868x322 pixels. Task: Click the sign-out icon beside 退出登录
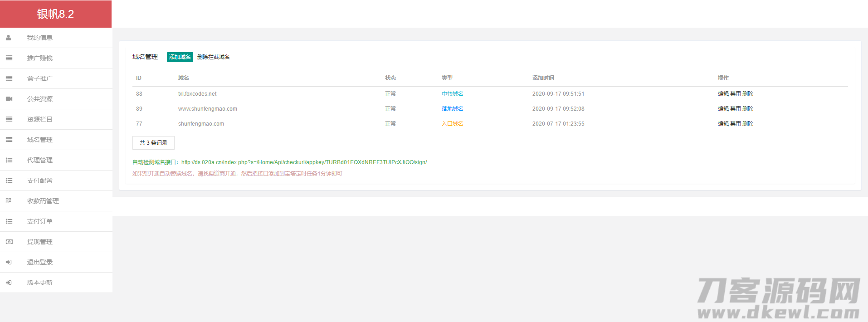click(x=9, y=262)
